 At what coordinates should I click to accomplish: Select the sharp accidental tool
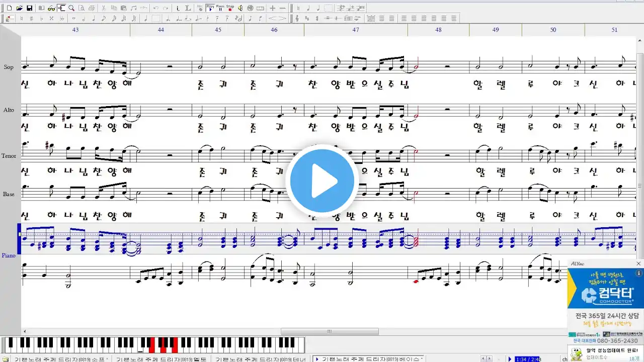point(31,19)
